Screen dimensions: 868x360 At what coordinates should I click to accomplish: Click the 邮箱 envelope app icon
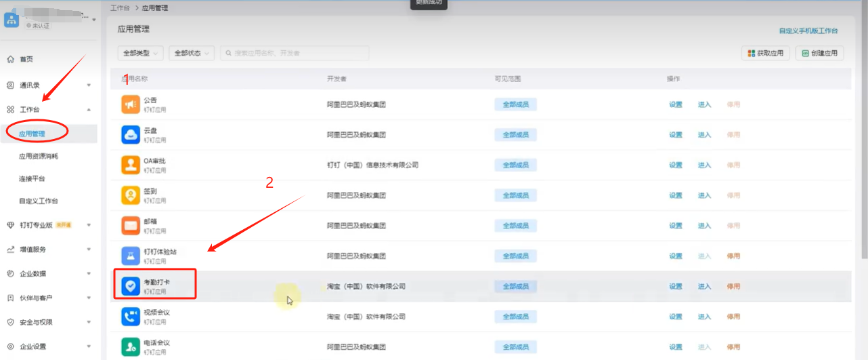pos(130,225)
